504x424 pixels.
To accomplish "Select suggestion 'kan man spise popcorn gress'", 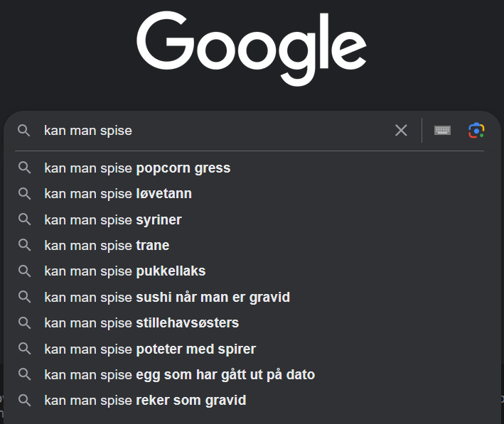I will tap(137, 168).
